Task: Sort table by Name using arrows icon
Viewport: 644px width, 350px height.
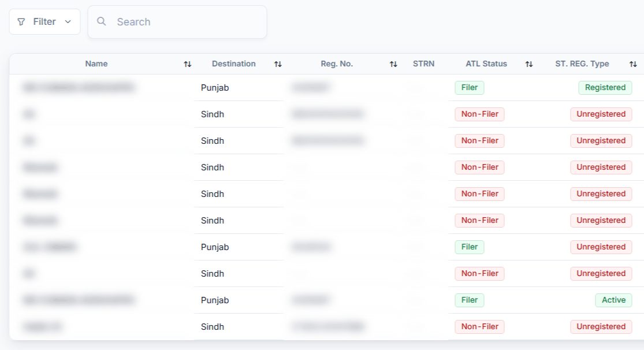Action: [187, 64]
